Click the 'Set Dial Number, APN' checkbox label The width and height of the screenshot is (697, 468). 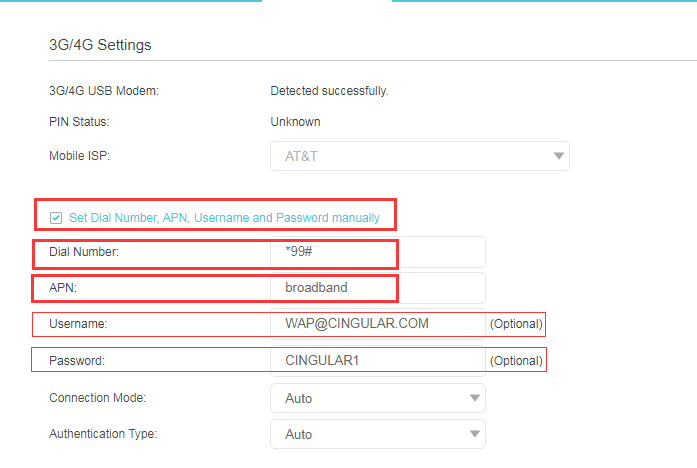(x=224, y=217)
